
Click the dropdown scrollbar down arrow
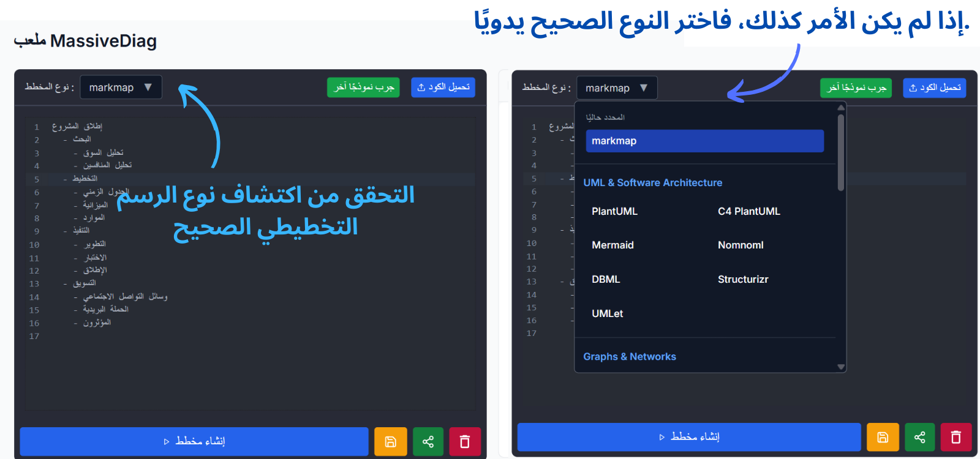[841, 367]
